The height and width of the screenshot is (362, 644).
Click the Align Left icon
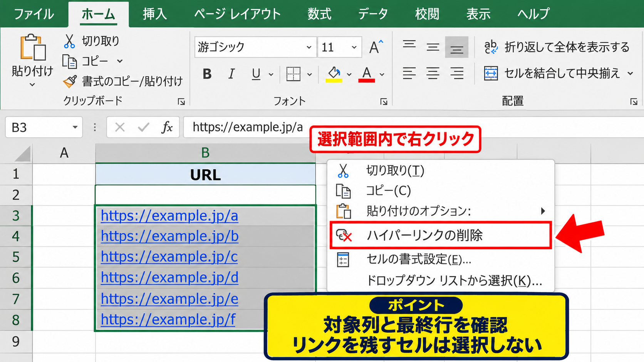coord(409,73)
